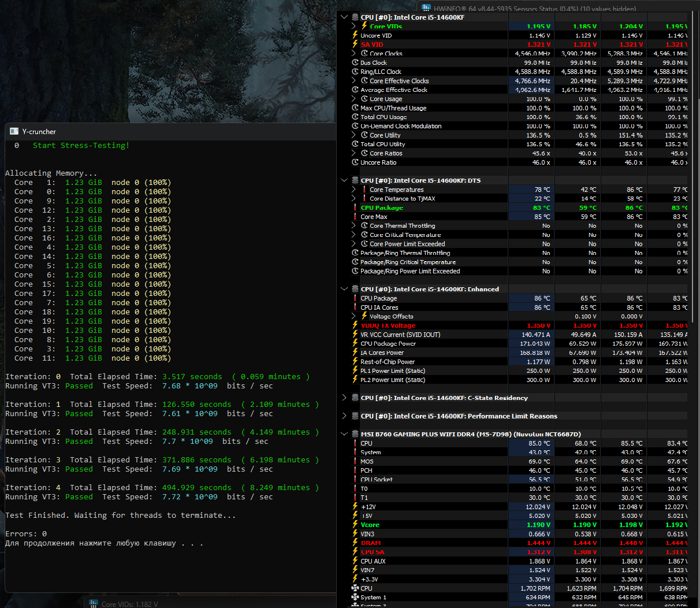Collapse the CPU Enhanced sensor group

click(x=345, y=289)
